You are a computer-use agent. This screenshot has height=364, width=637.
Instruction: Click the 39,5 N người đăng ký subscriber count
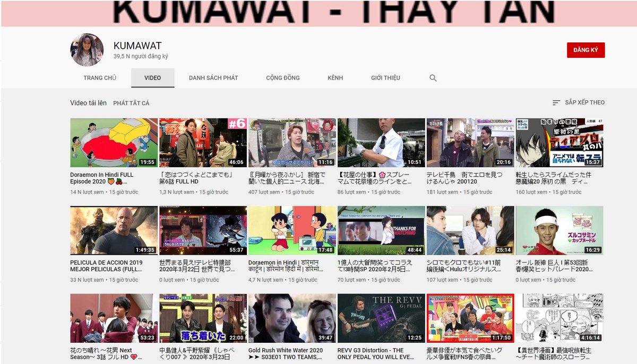pos(141,56)
